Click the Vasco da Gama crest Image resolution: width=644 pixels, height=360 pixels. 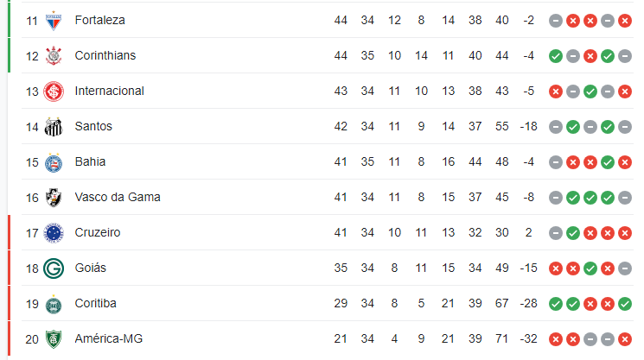point(54,198)
